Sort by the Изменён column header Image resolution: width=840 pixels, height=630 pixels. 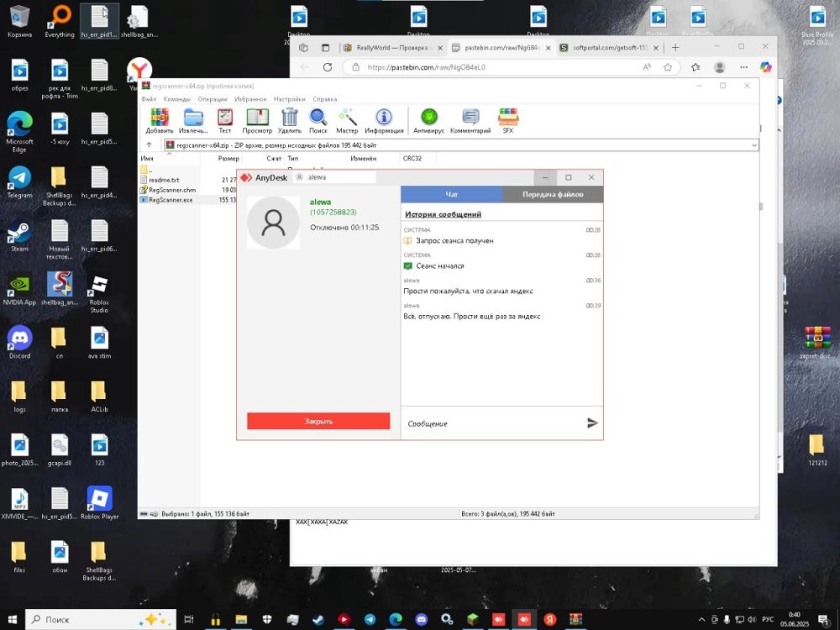pos(373,159)
